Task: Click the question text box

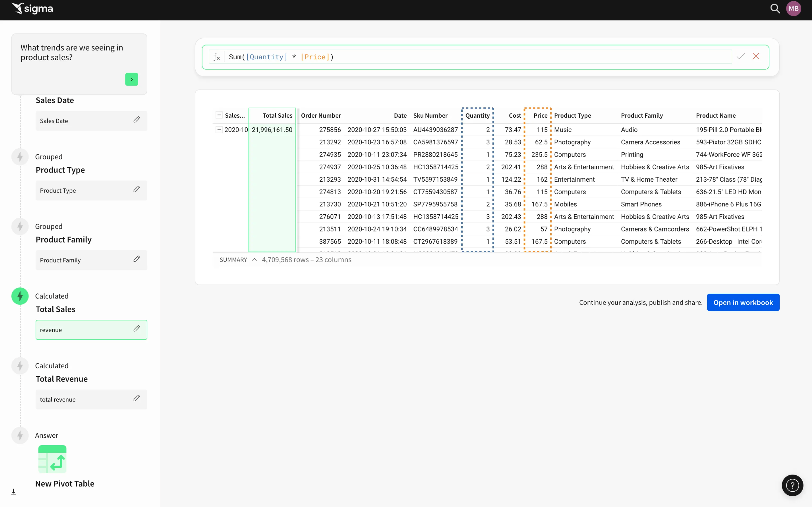Action: (x=79, y=64)
